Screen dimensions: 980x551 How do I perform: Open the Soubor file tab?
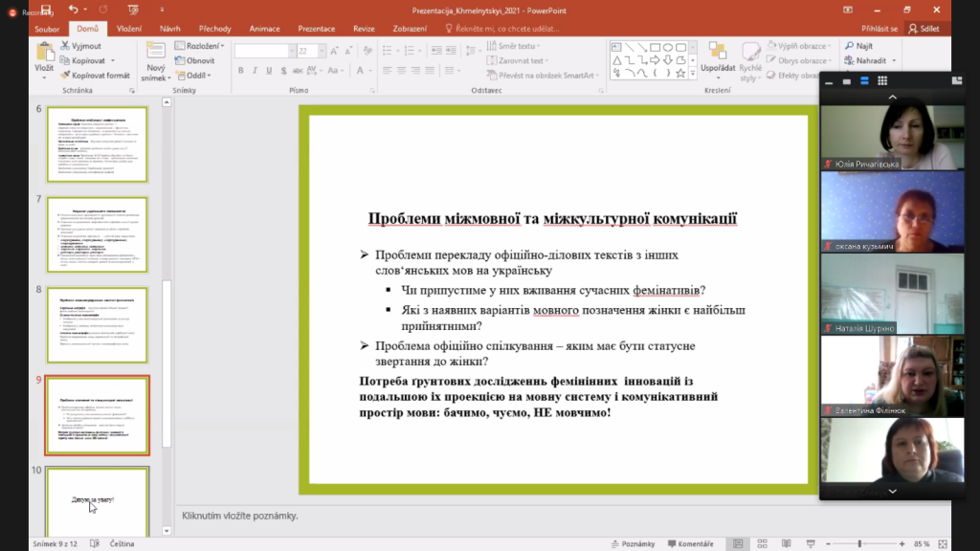pyautogui.click(x=47, y=29)
